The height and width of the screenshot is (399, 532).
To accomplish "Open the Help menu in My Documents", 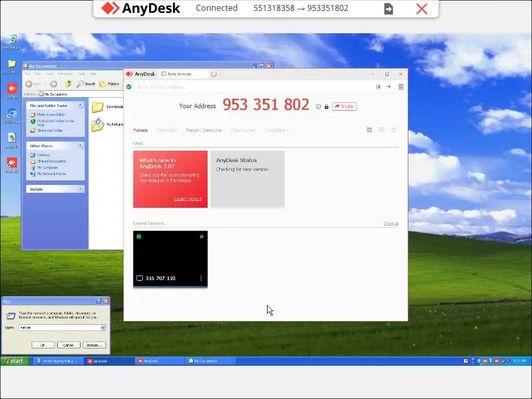I will pyautogui.click(x=94, y=74).
